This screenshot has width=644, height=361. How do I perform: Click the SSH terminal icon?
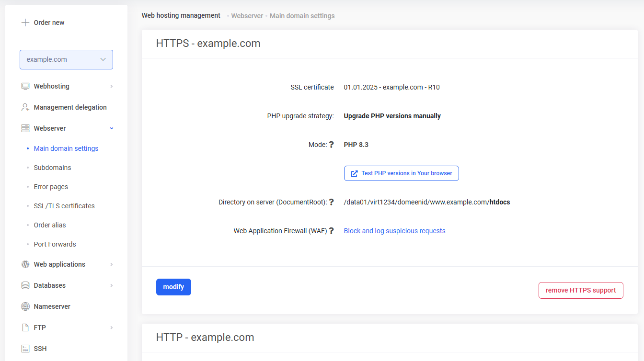click(x=25, y=349)
